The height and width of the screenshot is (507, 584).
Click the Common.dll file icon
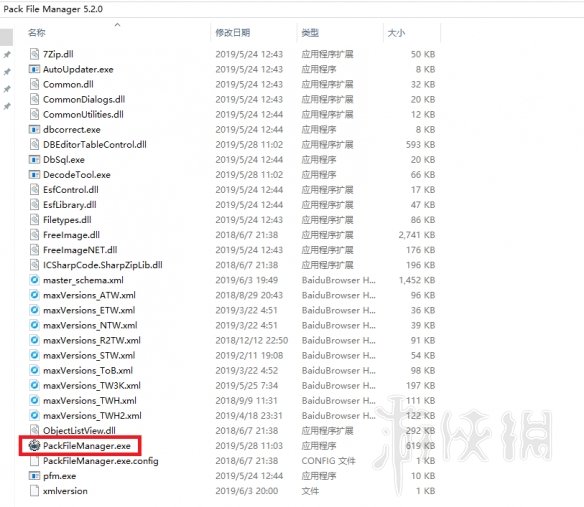click(x=34, y=84)
